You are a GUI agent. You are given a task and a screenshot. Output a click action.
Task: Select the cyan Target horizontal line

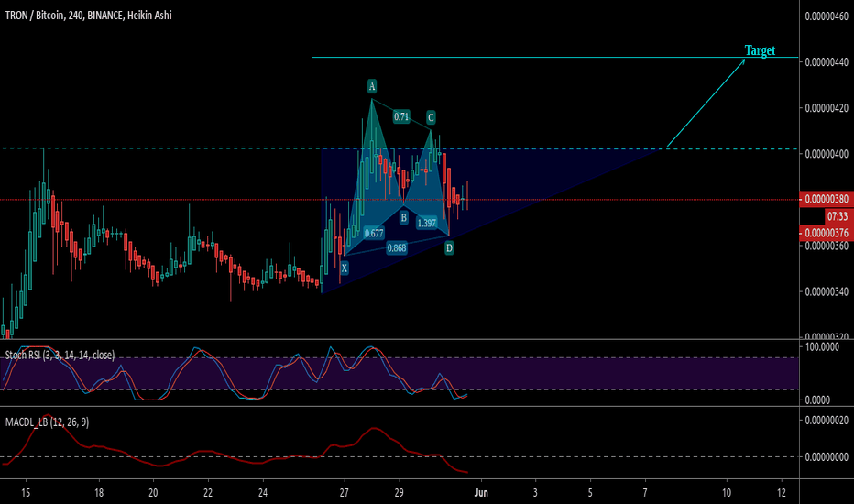pos(555,57)
